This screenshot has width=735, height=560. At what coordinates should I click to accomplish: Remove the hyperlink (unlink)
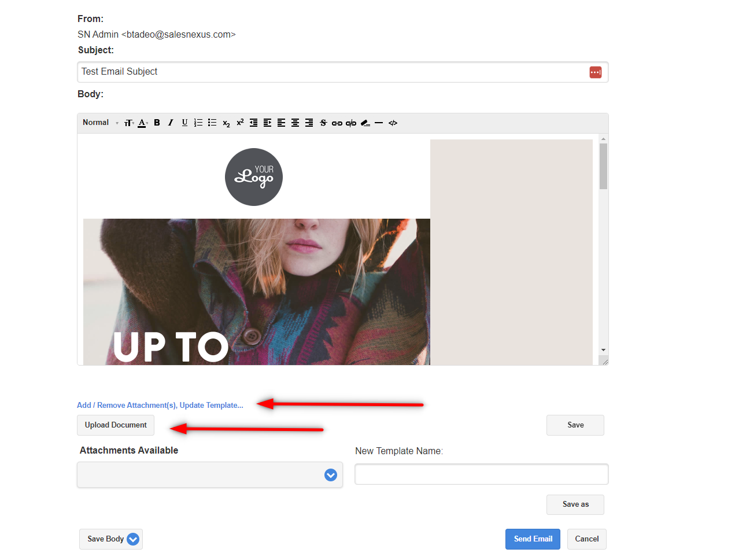pyautogui.click(x=351, y=123)
